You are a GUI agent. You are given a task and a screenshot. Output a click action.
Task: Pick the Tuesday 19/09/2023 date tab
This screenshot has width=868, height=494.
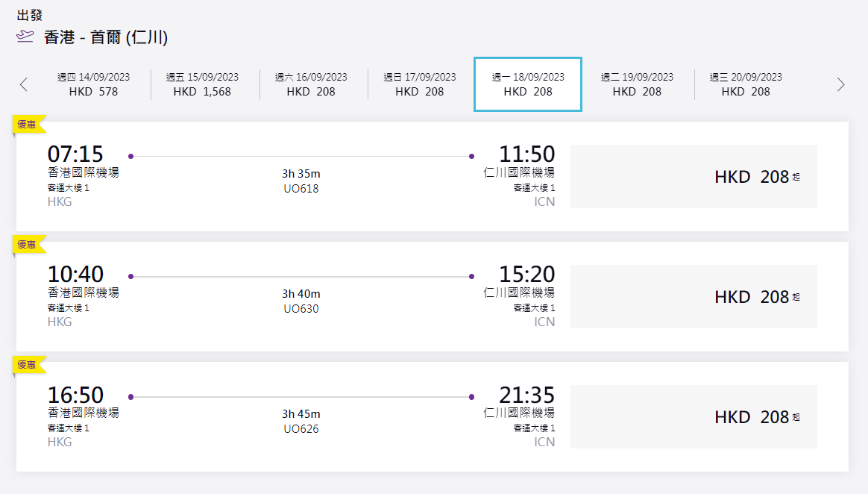(x=637, y=84)
